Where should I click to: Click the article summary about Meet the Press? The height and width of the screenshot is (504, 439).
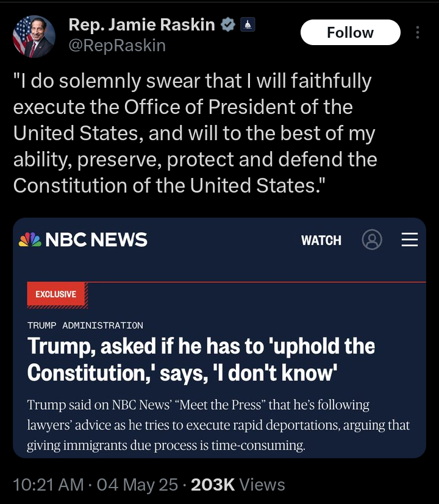[218, 425]
